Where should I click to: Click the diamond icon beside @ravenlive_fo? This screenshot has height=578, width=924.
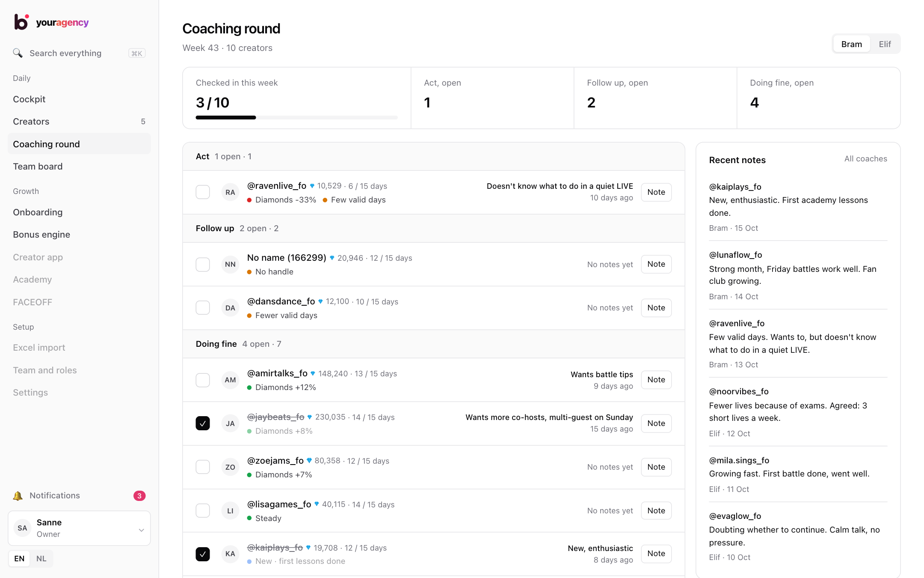[x=312, y=186]
